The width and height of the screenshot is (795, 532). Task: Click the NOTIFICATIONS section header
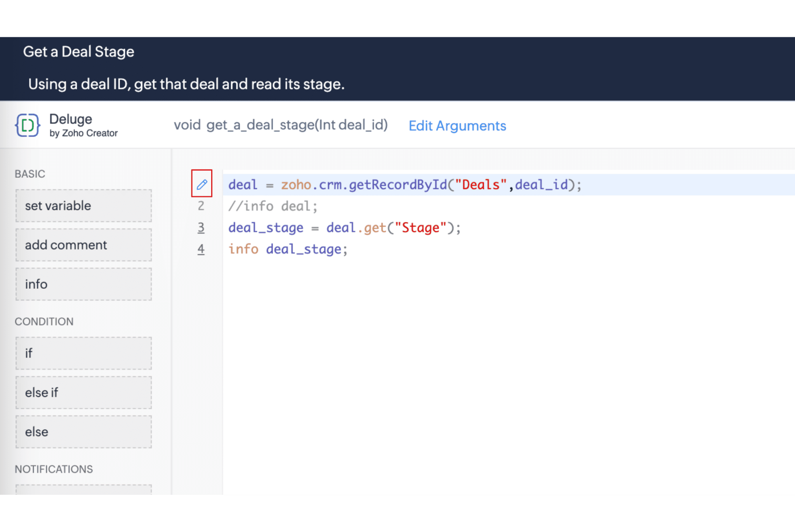click(54, 469)
